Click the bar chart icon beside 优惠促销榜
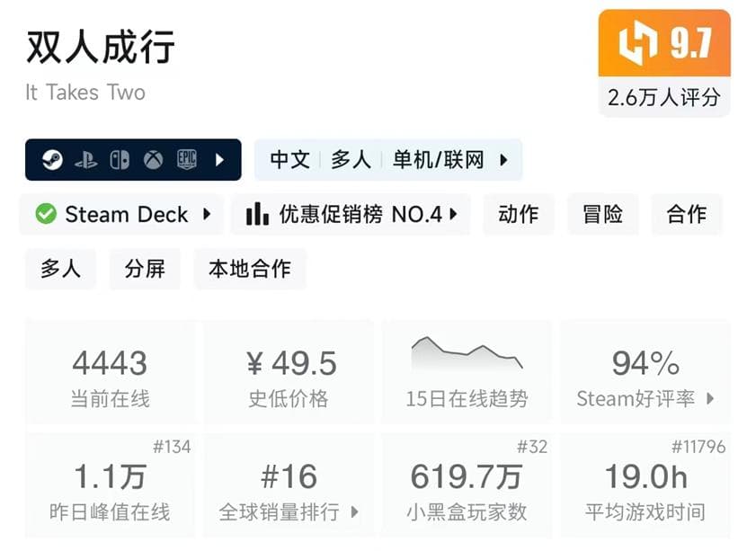Screen dimensions: 756x551 point(257,215)
